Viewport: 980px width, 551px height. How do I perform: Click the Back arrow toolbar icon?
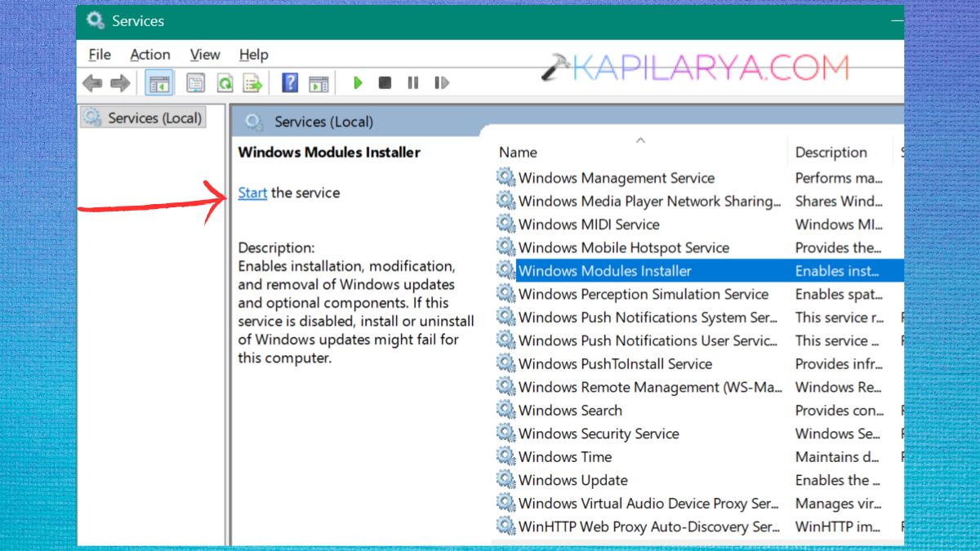click(x=92, y=82)
